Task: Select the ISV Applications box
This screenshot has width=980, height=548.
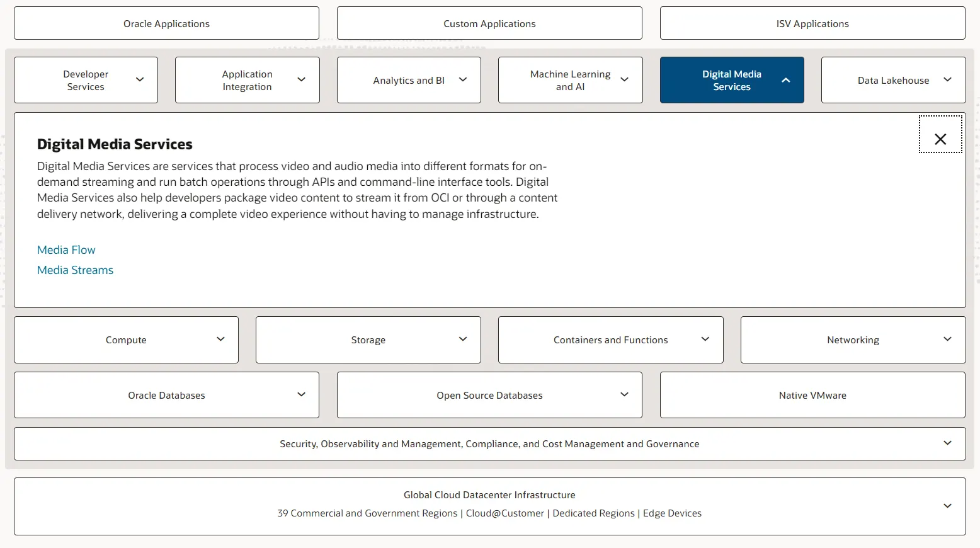Action: click(812, 23)
